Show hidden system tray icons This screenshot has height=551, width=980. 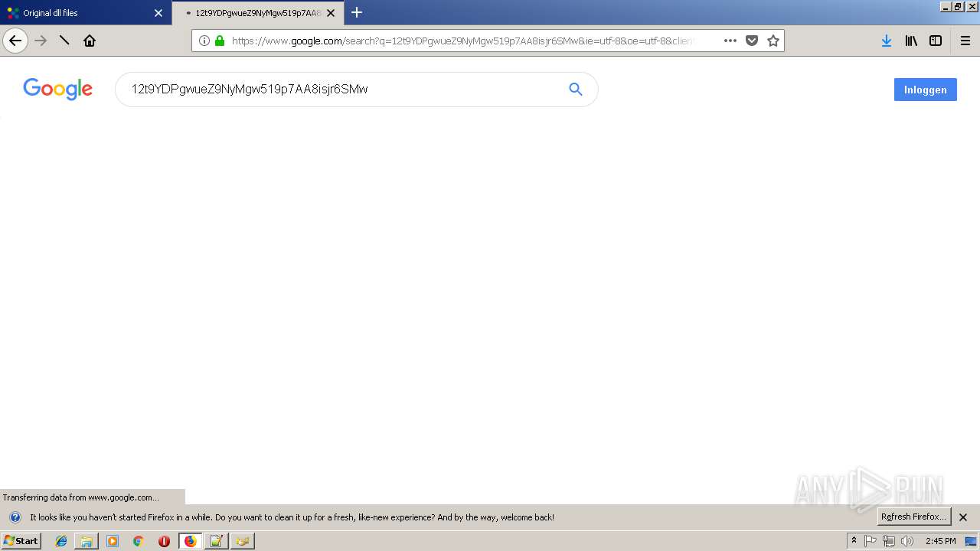click(x=854, y=541)
